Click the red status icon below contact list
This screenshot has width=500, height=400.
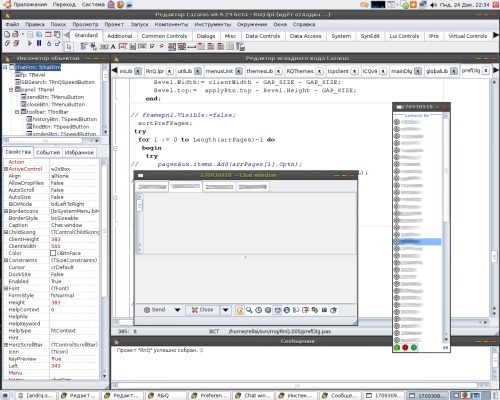[405, 348]
